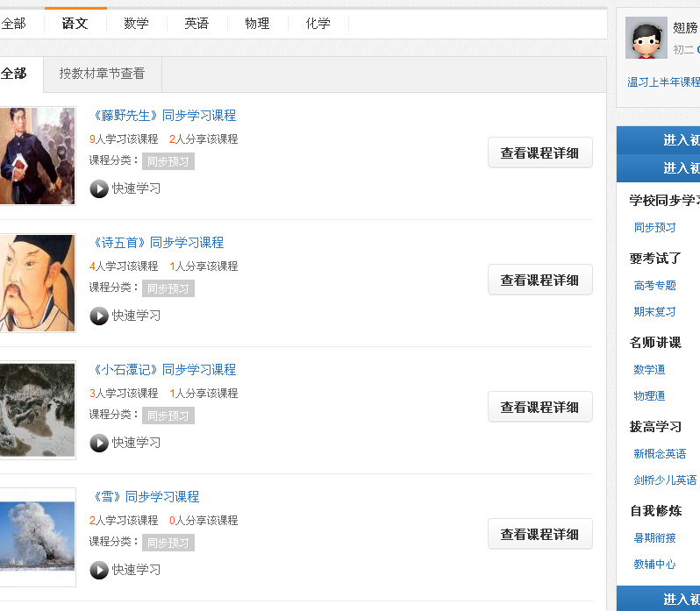Open the 《诗五首》 poet portrait thumbnail
Screen dimensions: 700x611
point(37,283)
